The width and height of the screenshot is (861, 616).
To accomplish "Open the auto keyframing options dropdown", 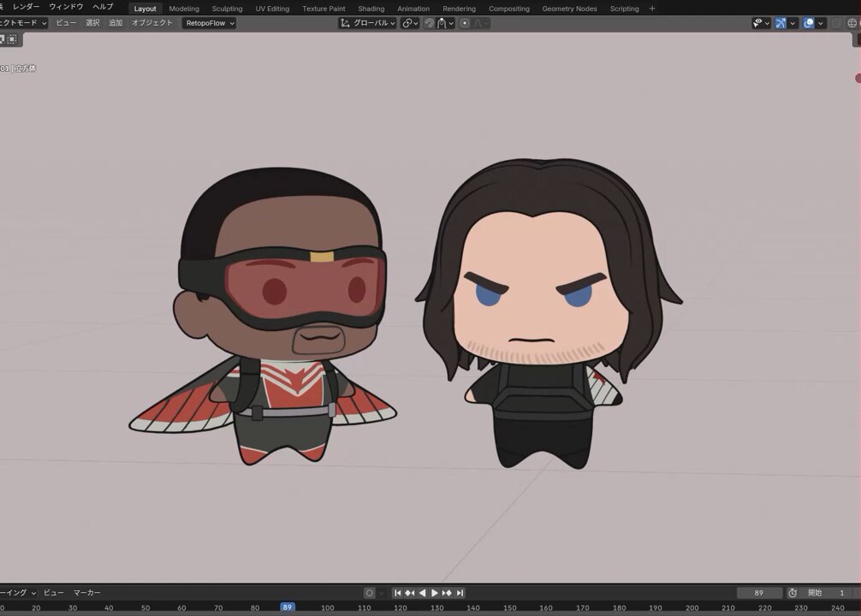I will coord(381,593).
